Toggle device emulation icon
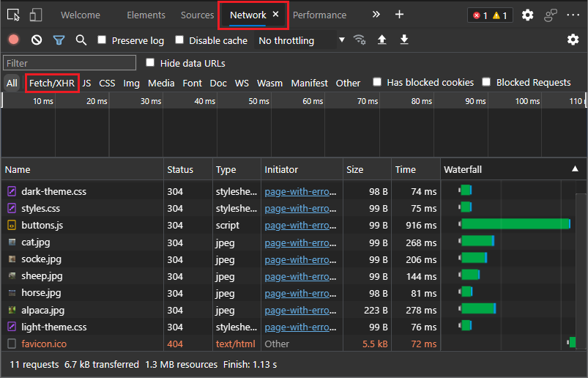This screenshot has width=588, height=378. point(36,15)
